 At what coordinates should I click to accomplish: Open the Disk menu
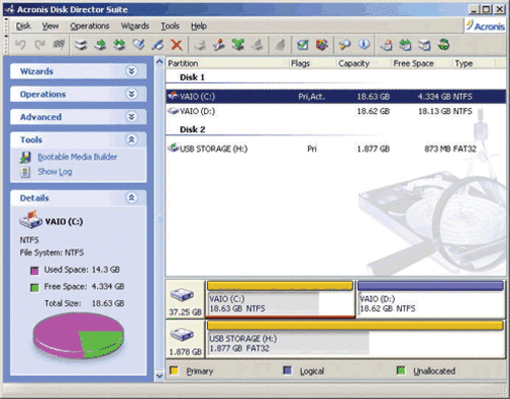click(x=23, y=26)
